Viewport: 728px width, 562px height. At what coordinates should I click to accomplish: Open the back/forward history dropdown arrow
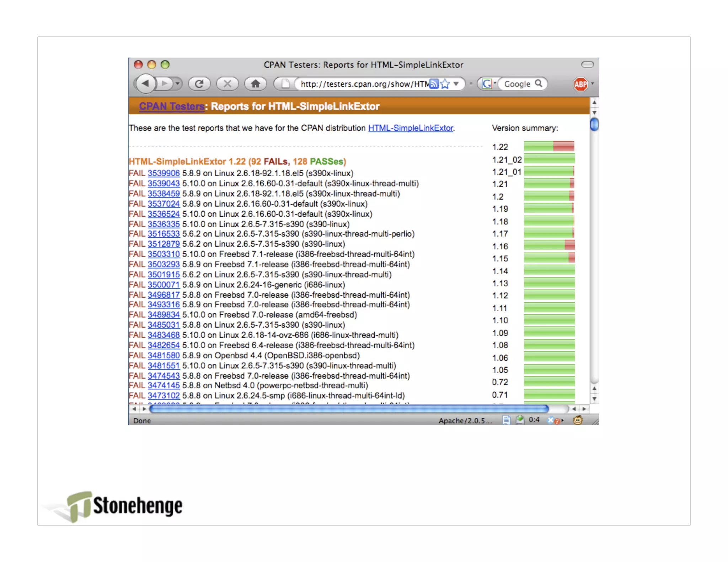click(177, 84)
